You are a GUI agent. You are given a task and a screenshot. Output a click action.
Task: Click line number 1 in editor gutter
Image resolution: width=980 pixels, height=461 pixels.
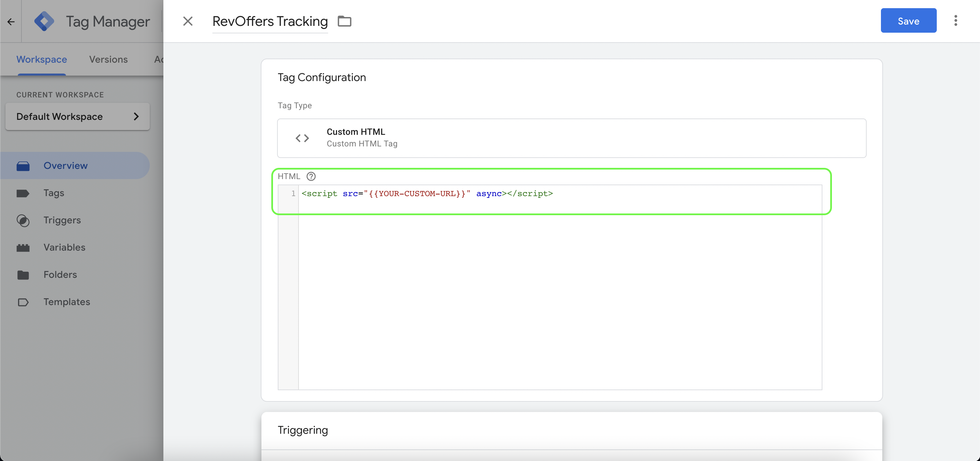[293, 194]
